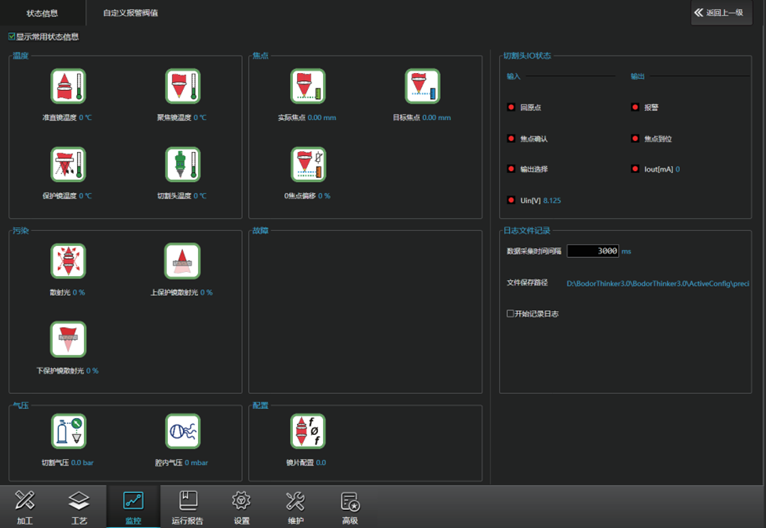Click the 实际焦点 actual focus icon

308,87
